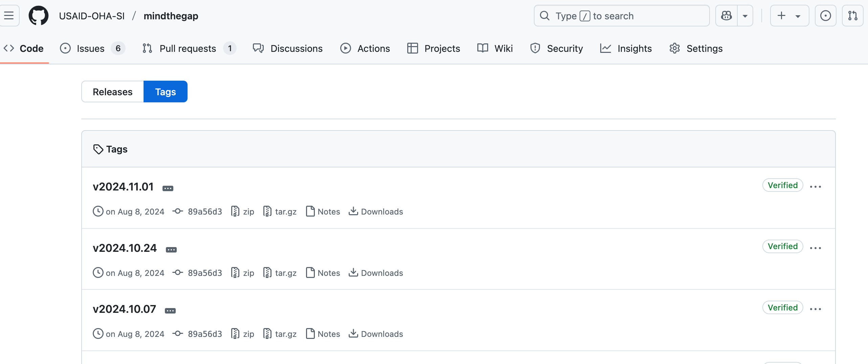Expand commit message for v2024.10.24
The image size is (868, 364).
pyautogui.click(x=171, y=250)
